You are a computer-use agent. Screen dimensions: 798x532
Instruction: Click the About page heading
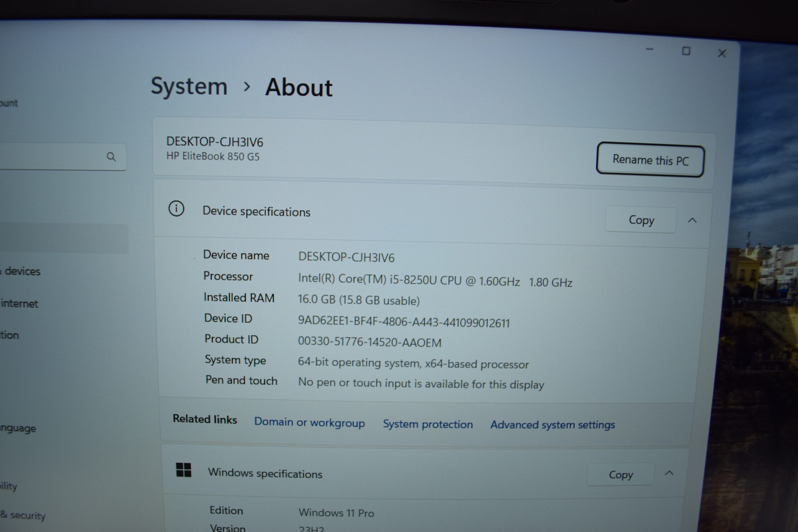click(x=299, y=88)
